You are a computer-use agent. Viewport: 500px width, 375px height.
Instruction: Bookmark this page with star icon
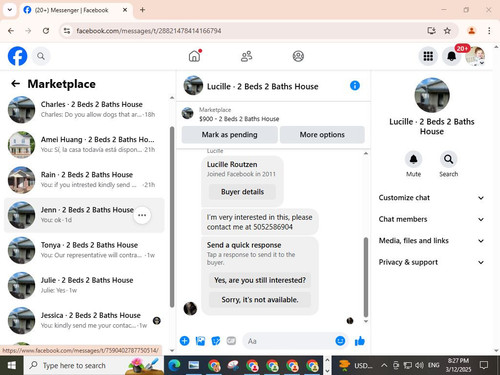tap(447, 31)
